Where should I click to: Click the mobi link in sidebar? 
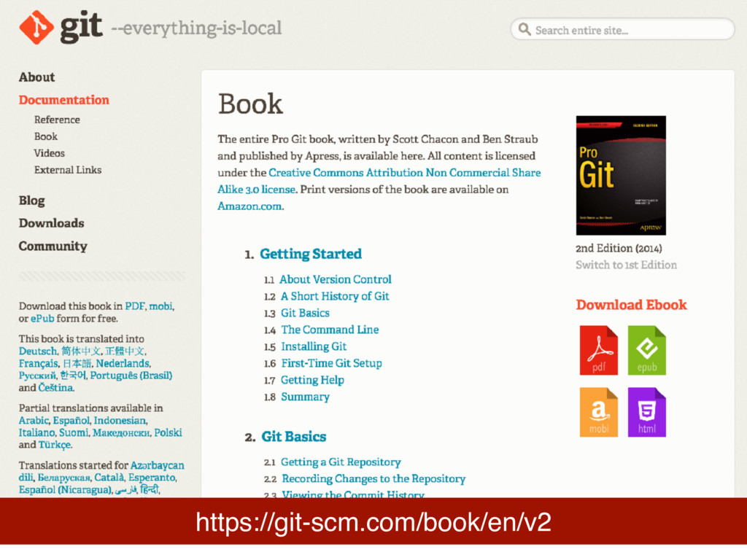pos(161,306)
